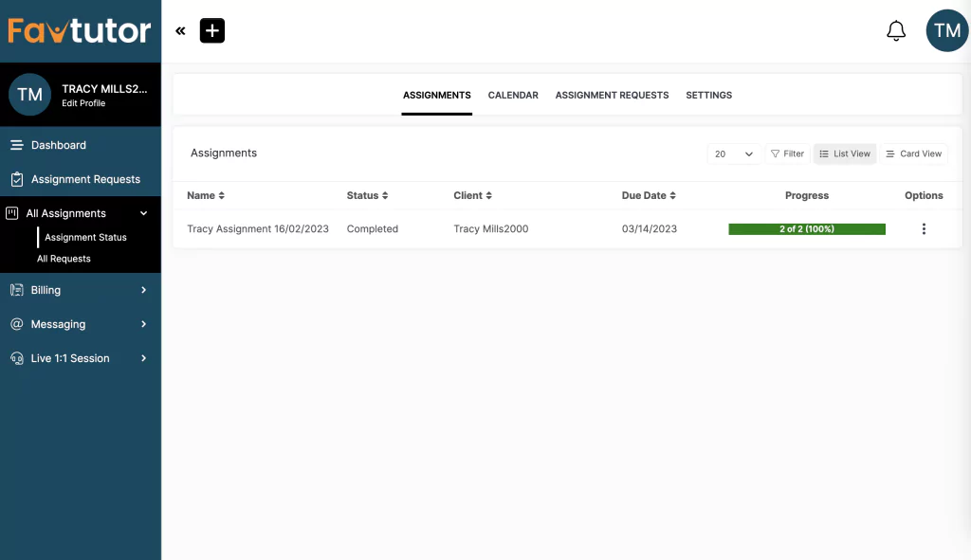The height and width of the screenshot is (560, 971).
Task: Click All Assignments board icon
Action: pos(11,213)
